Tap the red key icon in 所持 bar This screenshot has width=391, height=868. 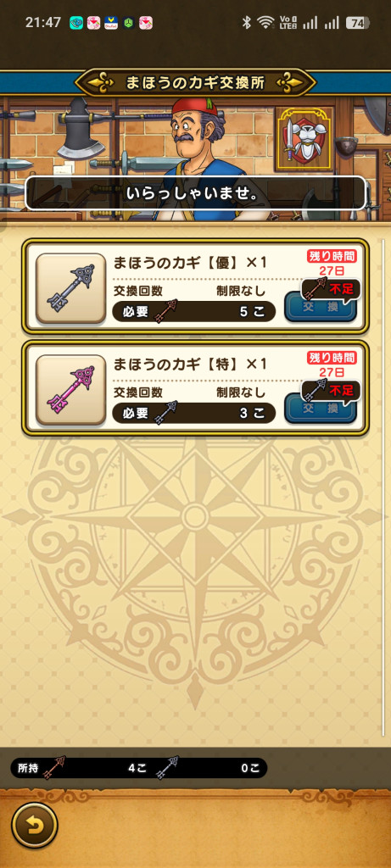pos(53,768)
